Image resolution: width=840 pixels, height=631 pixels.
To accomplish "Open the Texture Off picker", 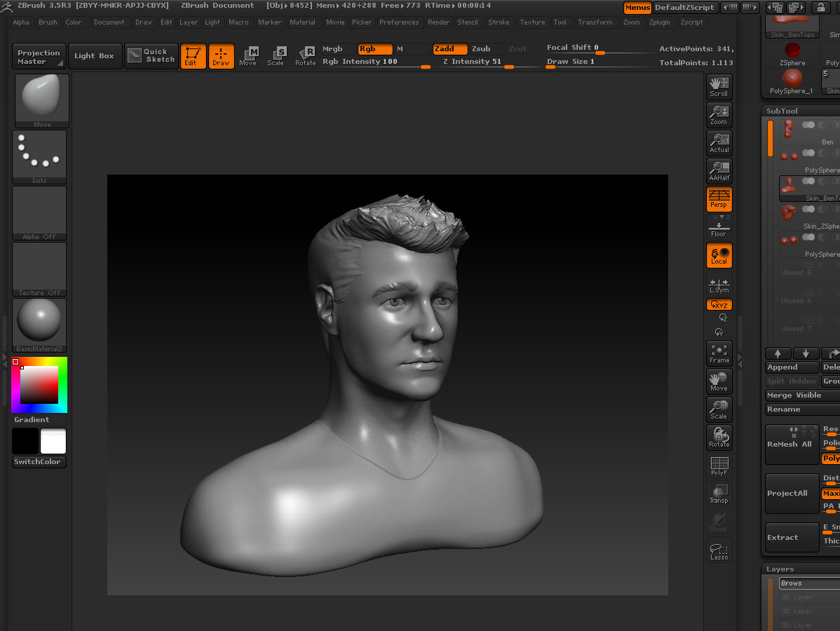I will 39,269.
